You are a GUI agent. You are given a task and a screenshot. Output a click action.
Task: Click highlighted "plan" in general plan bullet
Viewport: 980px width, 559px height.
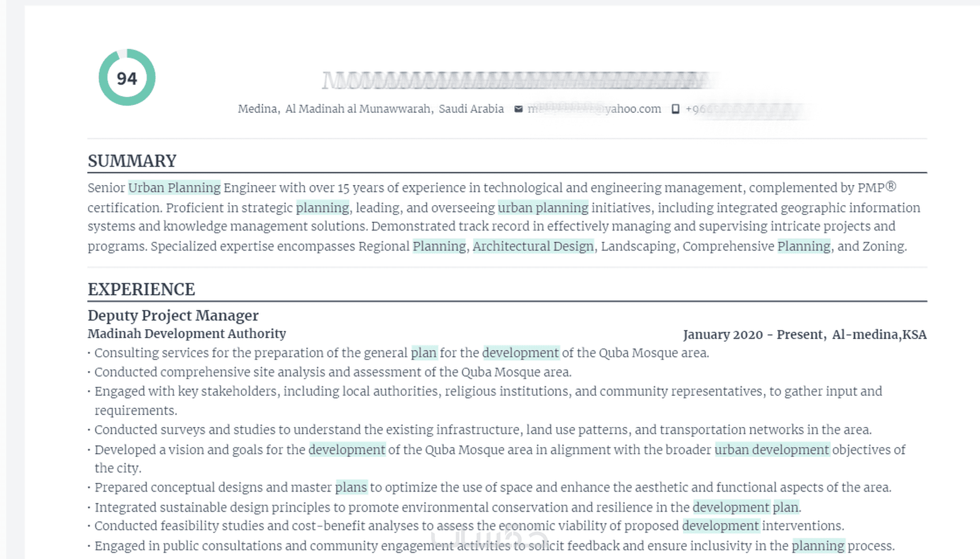(424, 353)
